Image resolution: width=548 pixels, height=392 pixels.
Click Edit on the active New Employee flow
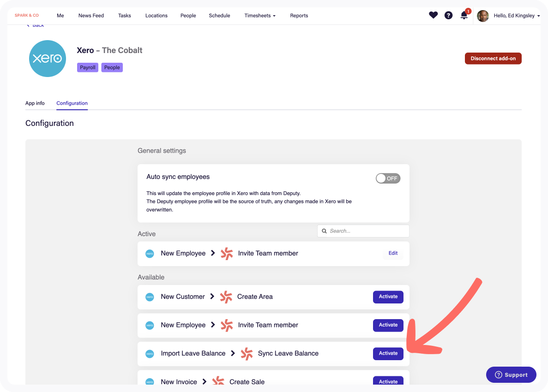click(393, 254)
